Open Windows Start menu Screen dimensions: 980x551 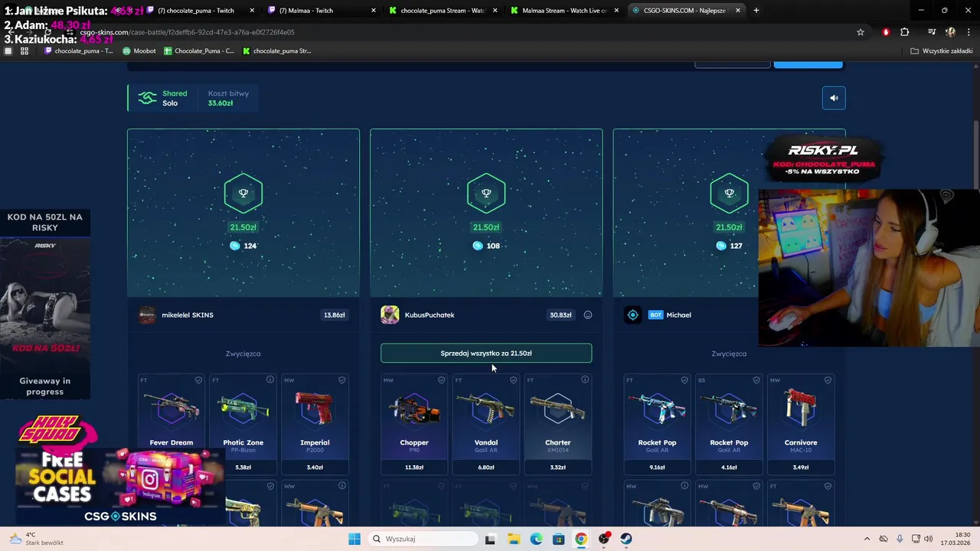pyautogui.click(x=354, y=539)
